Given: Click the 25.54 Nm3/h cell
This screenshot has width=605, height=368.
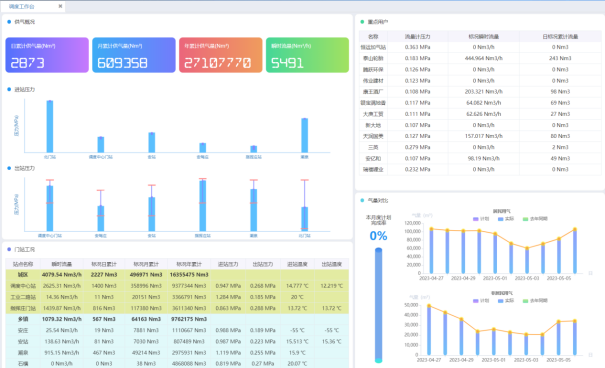Looking at the screenshot, I should pyautogui.click(x=62, y=330).
